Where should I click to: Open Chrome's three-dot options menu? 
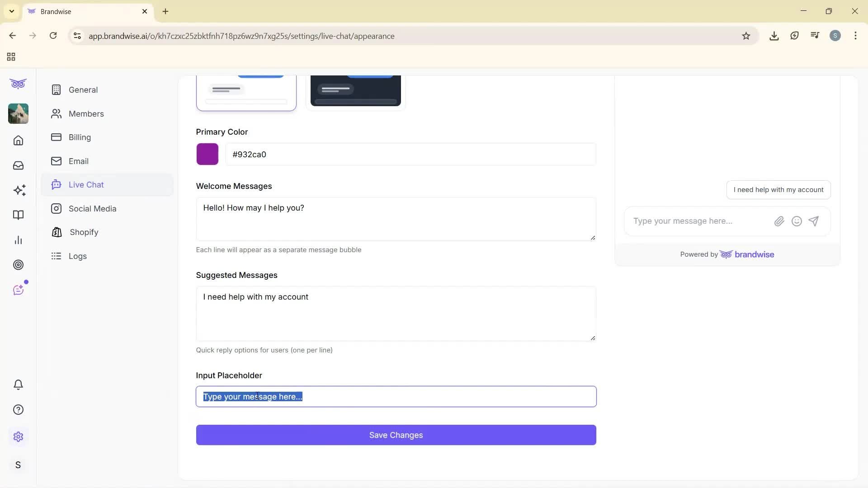[x=856, y=36]
